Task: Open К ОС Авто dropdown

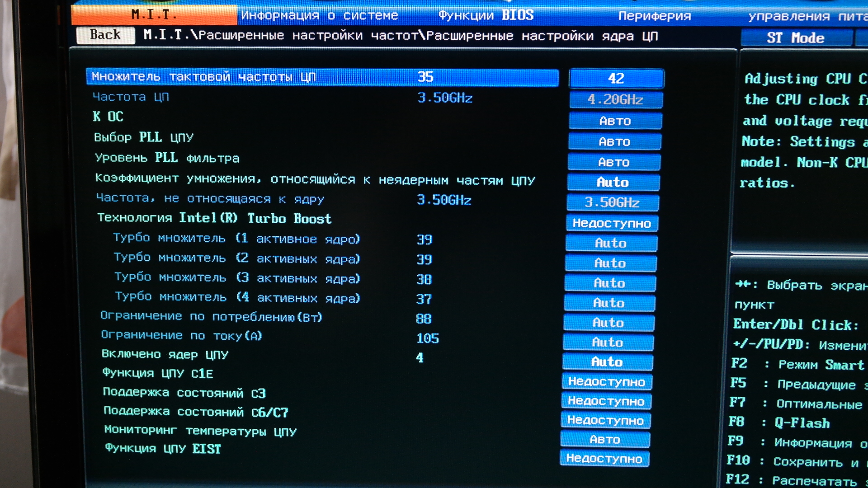Action: click(x=615, y=121)
